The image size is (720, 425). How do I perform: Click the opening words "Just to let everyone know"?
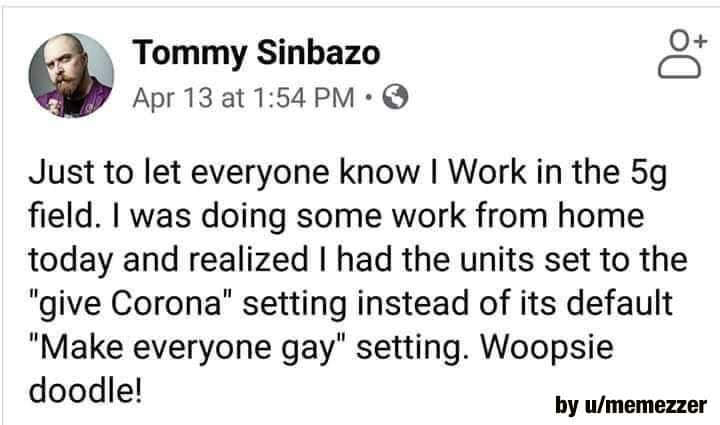224,173
